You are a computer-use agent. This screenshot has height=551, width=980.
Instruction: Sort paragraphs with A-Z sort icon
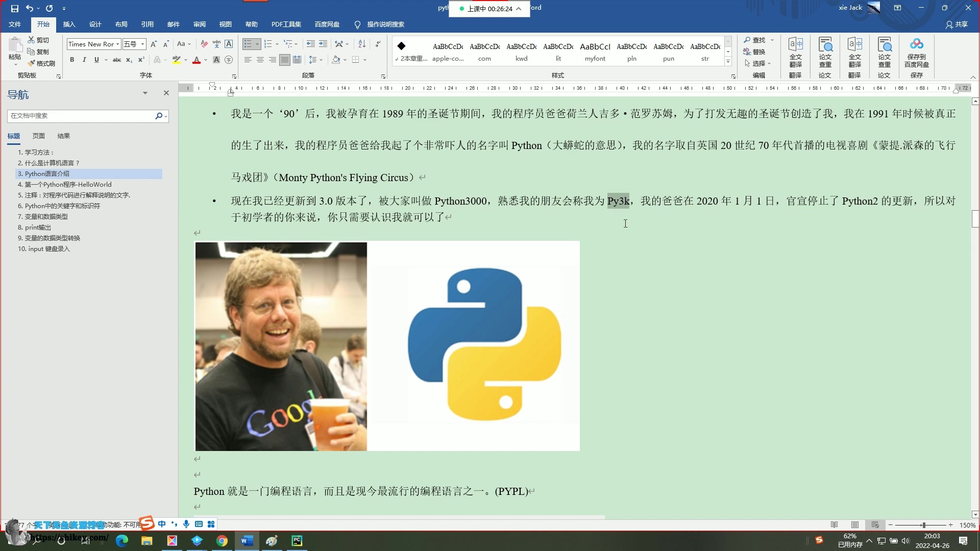click(x=362, y=44)
